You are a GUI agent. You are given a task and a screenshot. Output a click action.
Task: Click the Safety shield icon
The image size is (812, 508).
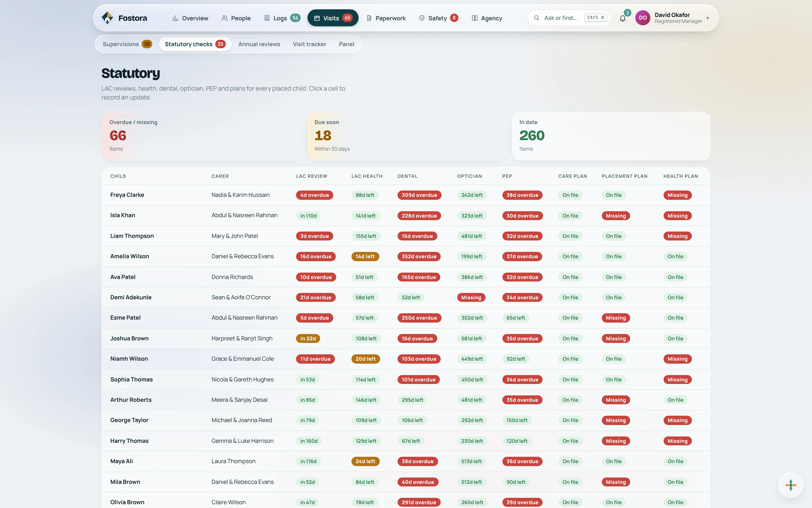[422, 18]
